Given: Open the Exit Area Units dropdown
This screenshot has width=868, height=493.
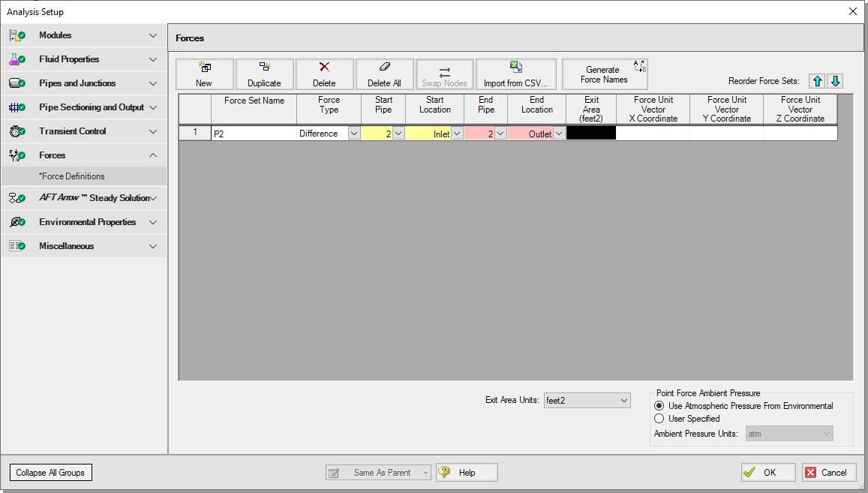Looking at the screenshot, I should tap(587, 401).
